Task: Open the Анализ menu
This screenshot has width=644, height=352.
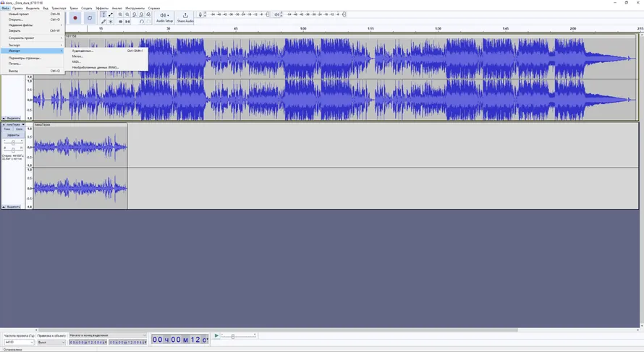Action: 117,8
